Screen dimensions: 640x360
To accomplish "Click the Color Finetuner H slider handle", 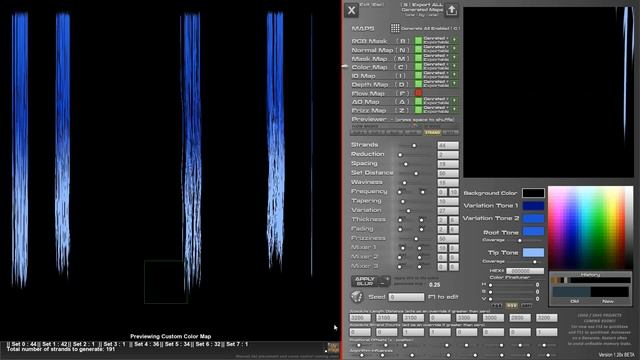I will click(490, 285).
